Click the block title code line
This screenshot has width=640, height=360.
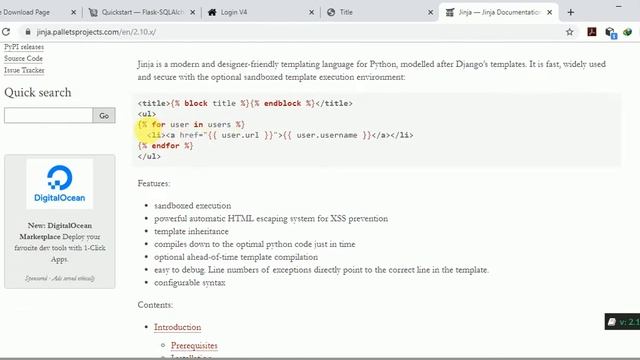(x=245, y=103)
